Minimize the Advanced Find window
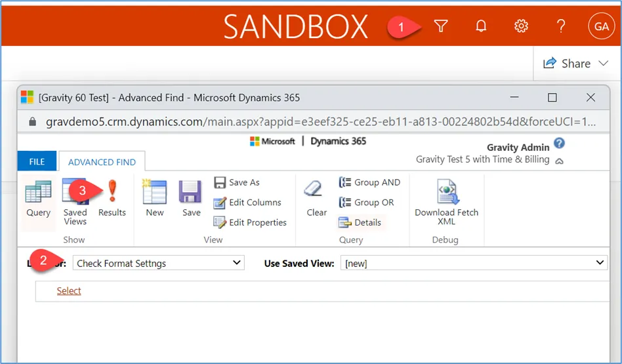The image size is (622, 364). click(x=514, y=97)
